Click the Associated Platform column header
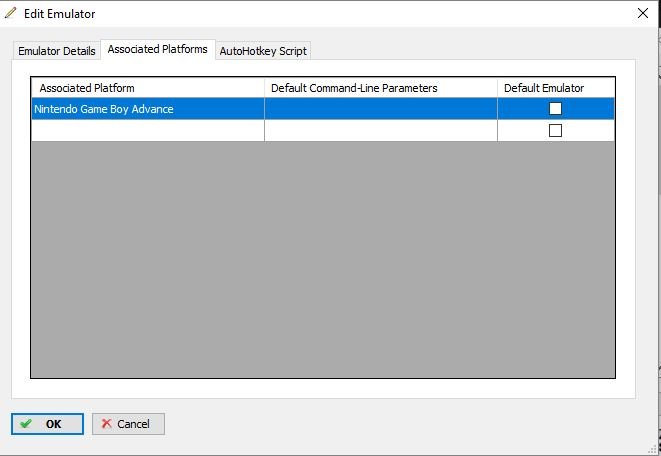The height and width of the screenshot is (456, 661). 148,88
